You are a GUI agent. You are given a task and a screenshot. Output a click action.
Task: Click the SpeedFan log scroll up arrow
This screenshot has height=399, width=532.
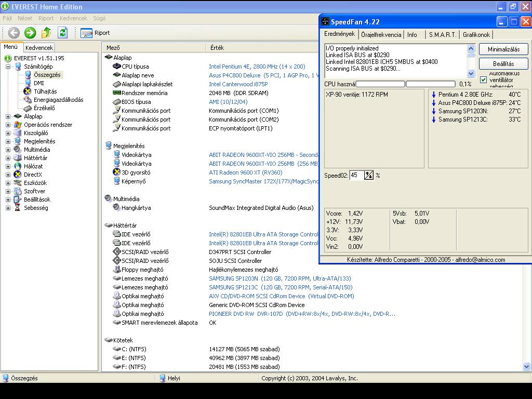click(x=471, y=48)
